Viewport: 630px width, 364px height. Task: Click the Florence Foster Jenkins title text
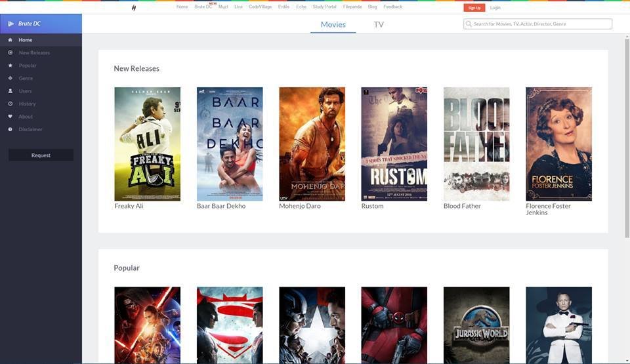(548, 209)
